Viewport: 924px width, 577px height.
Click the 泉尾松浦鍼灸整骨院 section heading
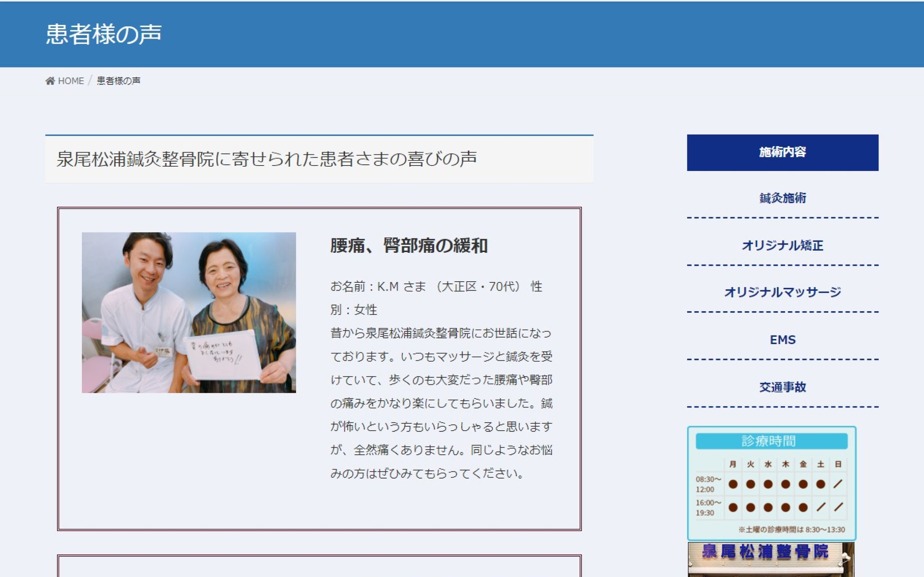click(266, 159)
